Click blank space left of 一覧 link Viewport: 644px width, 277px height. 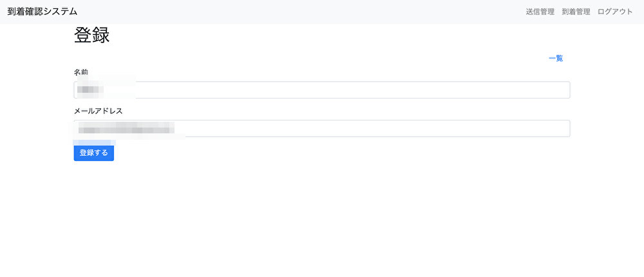322,59
